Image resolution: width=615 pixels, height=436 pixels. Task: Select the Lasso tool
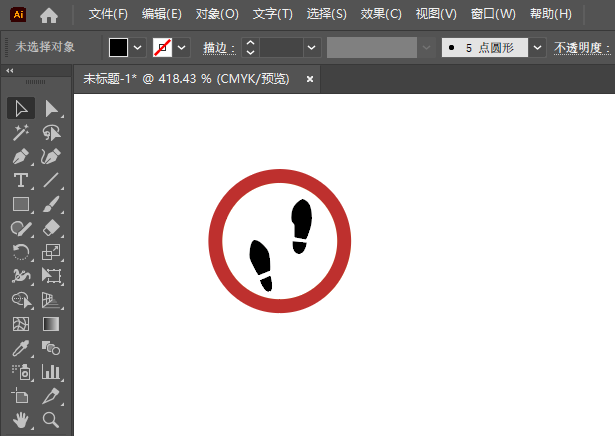51,133
